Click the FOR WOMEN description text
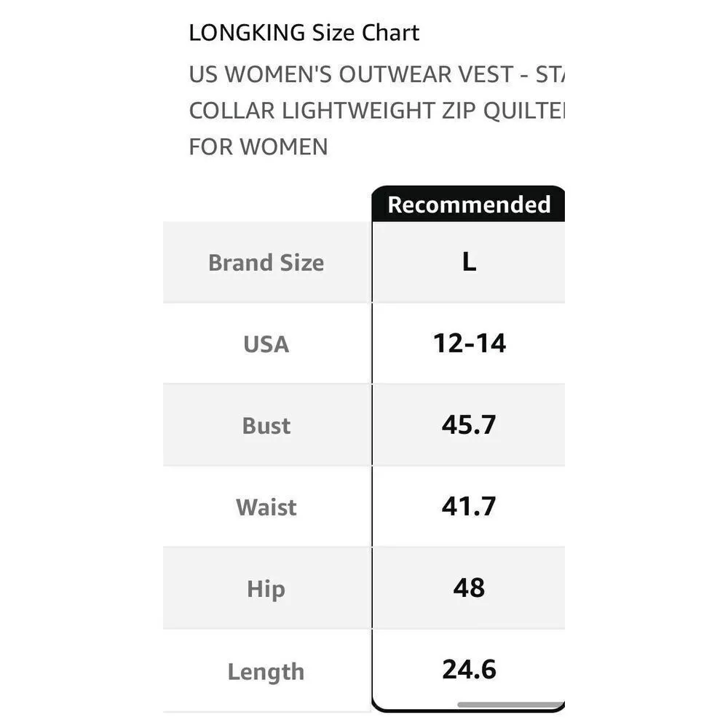 [258, 147]
